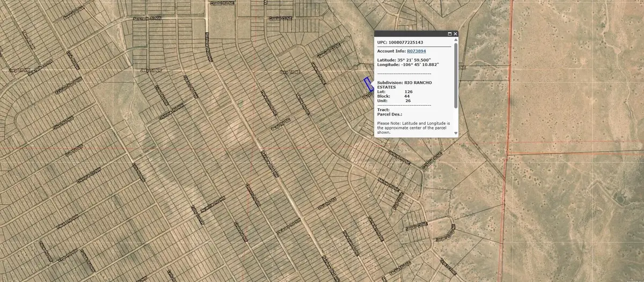Close the parcel info popup

(x=455, y=34)
